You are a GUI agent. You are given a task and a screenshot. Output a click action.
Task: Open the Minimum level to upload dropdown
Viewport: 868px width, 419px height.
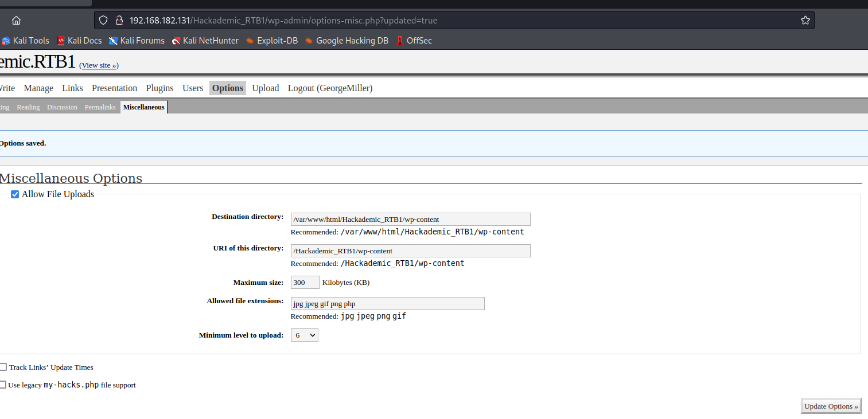pos(305,335)
